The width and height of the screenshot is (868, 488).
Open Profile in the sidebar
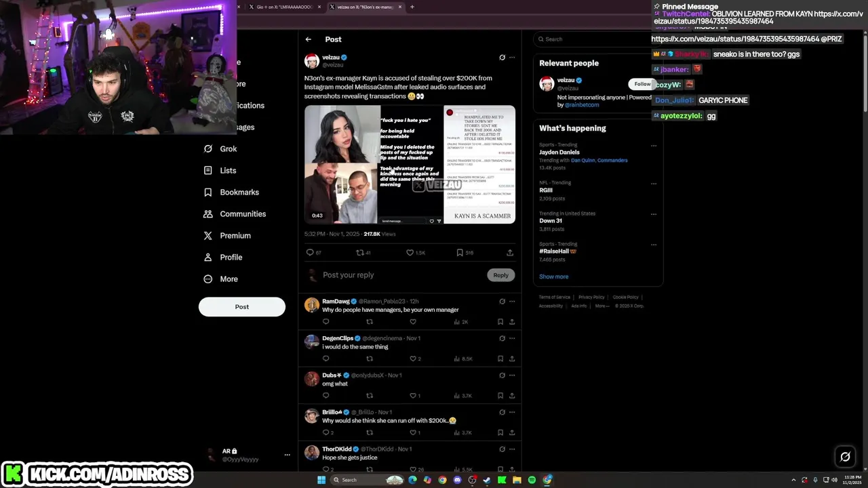(x=223, y=258)
